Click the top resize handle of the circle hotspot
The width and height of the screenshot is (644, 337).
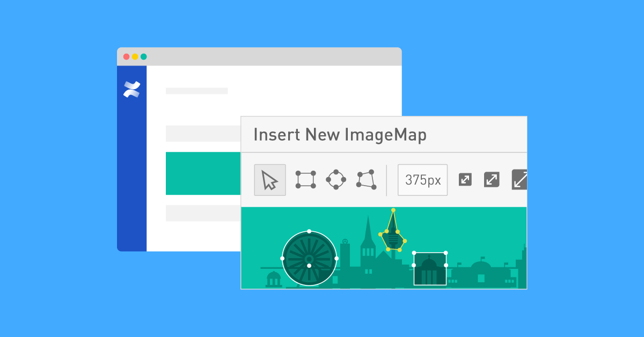pos(309,231)
